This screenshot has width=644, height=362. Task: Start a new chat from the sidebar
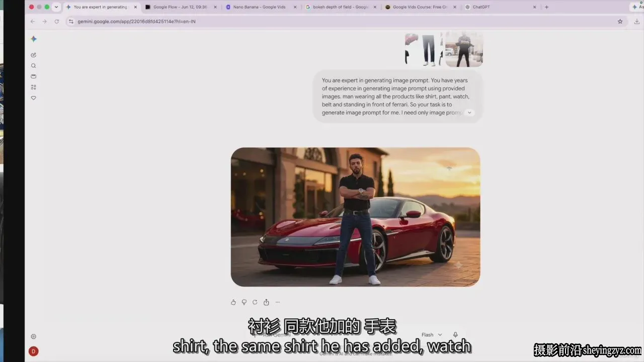34,55
